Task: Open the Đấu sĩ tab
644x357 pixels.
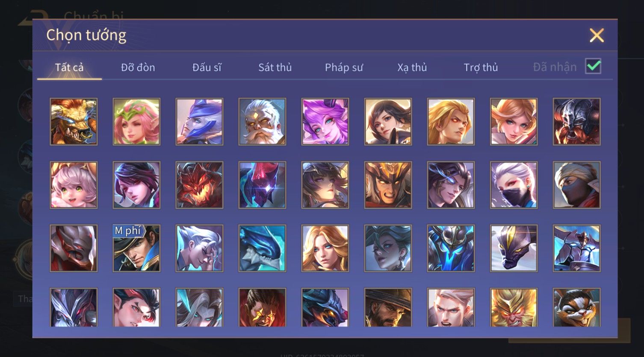Action: click(207, 67)
